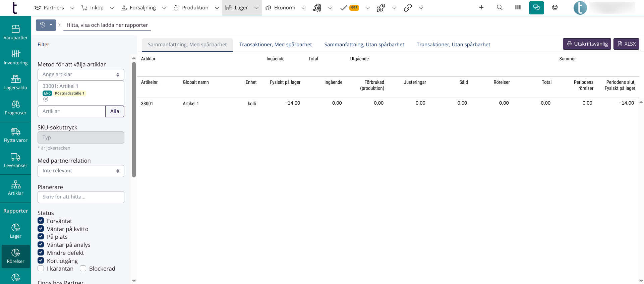Click the barcode scanner icon
The height and width of the screenshot is (284, 644).
coord(518,8)
